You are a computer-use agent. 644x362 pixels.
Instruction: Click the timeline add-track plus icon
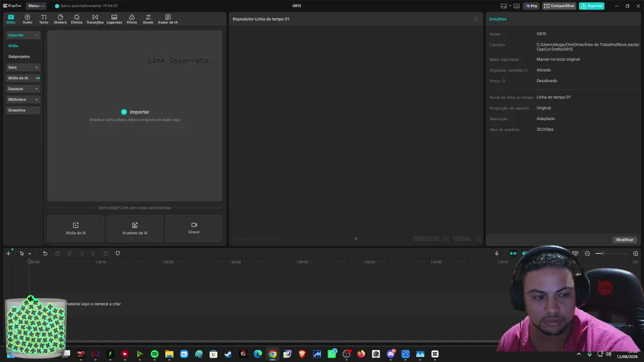(8, 253)
